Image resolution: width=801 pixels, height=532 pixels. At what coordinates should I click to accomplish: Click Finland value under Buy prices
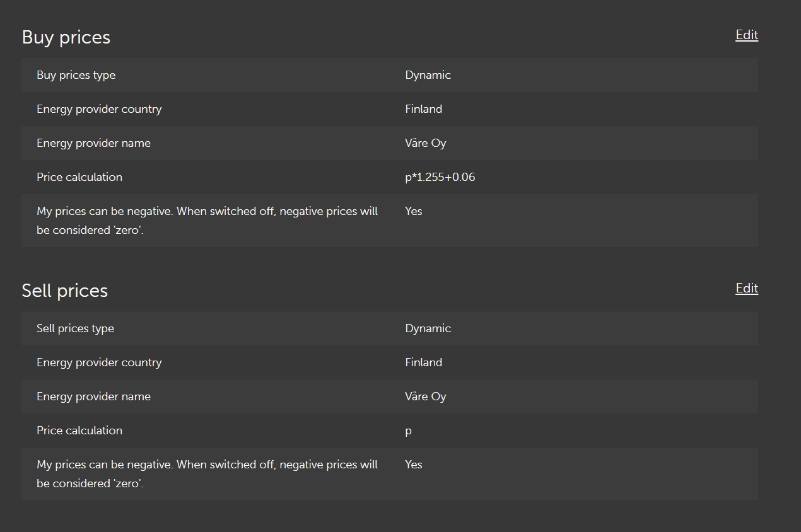(x=424, y=109)
